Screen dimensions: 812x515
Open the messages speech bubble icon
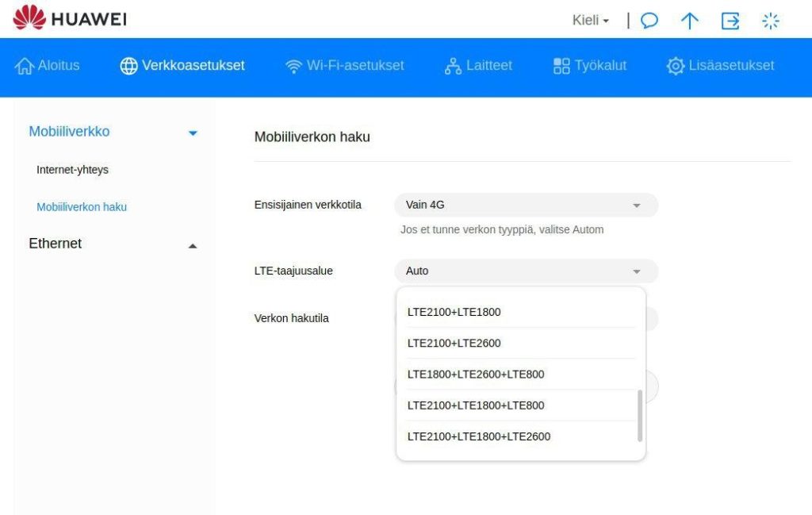[x=649, y=21]
